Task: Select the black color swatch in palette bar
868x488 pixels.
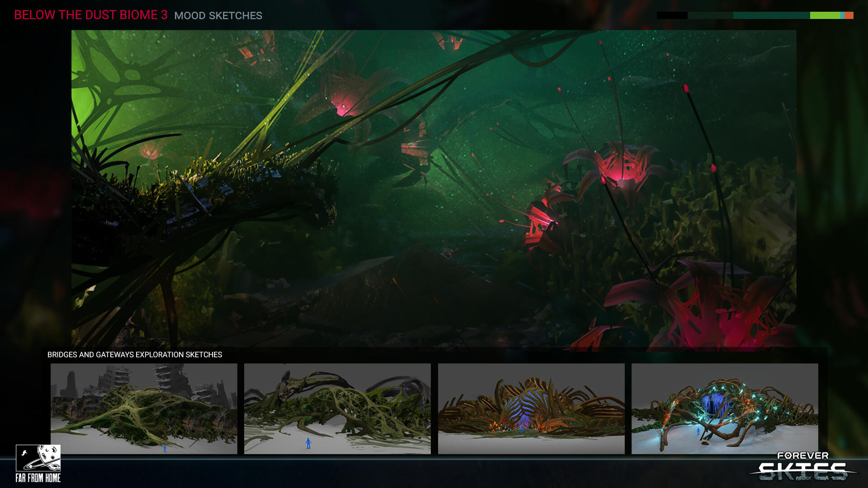Action: click(x=672, y=15)
